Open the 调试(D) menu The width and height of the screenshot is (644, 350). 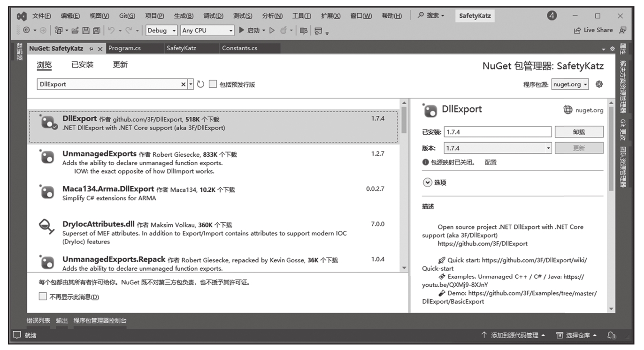[x=213, y=16]
